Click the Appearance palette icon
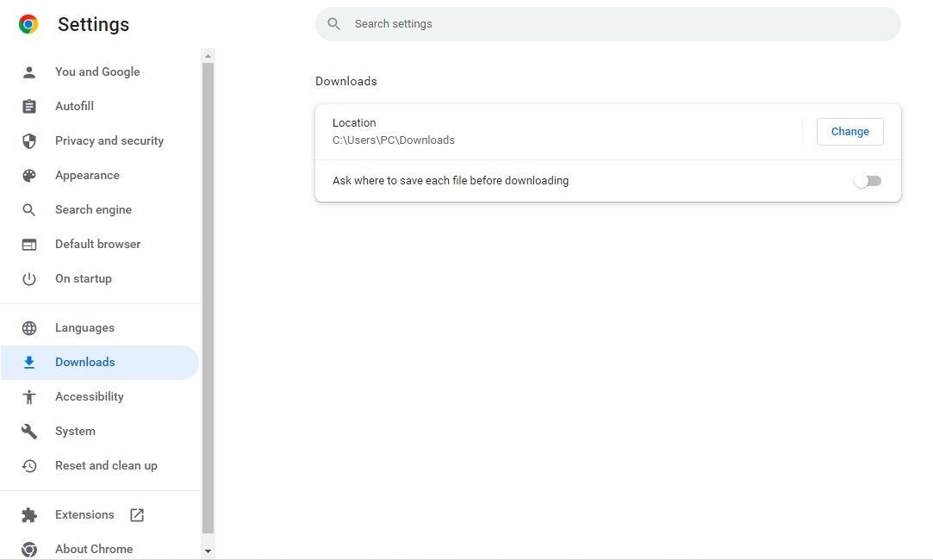 click(x=29, y=175)
